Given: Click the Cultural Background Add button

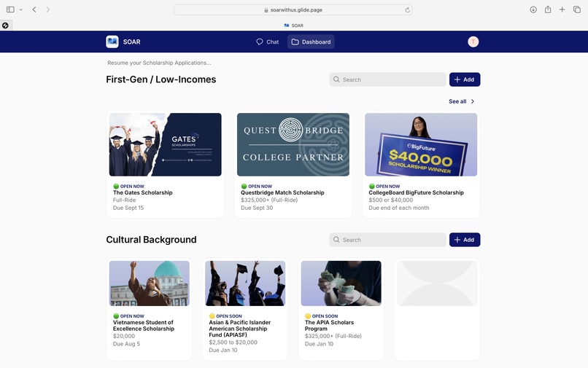Looking at the screenshot, I should [465, 240].
